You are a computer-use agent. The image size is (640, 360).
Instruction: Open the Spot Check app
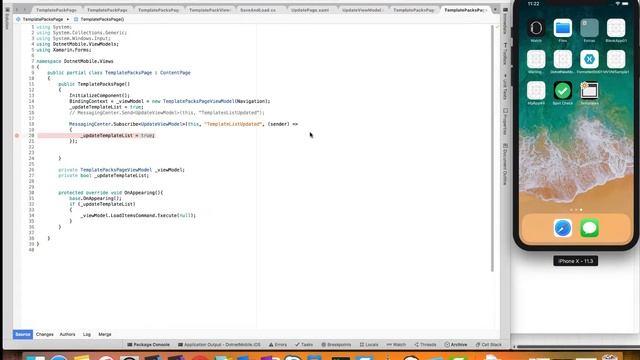562,91
